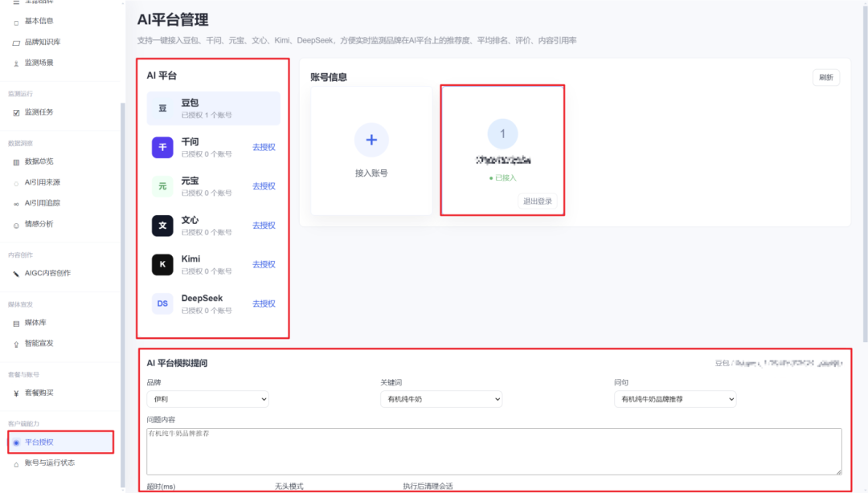Click 去授权 link for 千问

pyautogui.click(x=264, y=147)
